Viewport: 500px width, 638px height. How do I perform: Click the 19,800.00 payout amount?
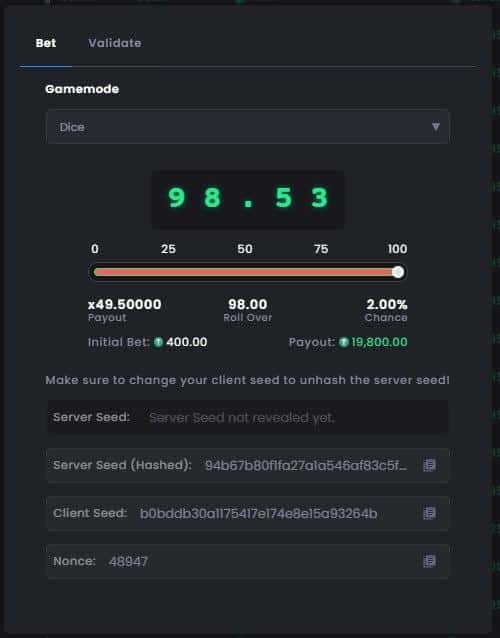click(x=379, y=342)
